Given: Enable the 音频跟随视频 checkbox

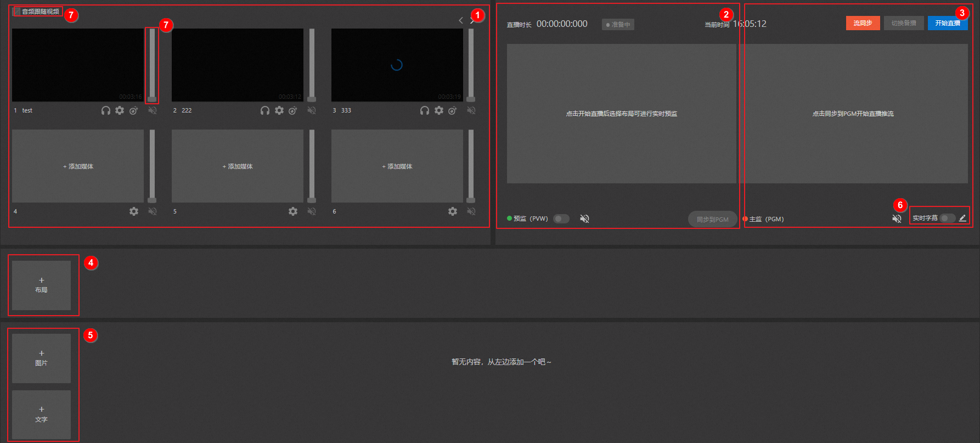Looking at the screenshot, I should 17,12.
